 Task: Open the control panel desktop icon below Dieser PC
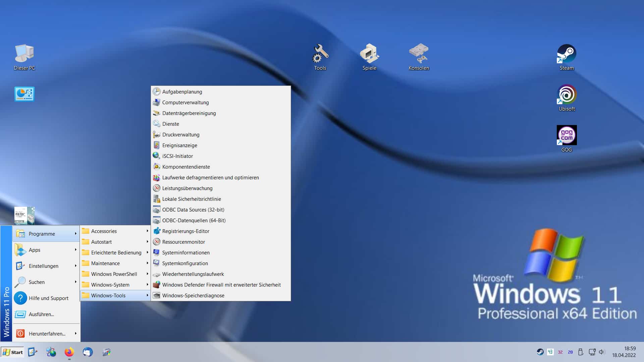[x=24, y=94]
